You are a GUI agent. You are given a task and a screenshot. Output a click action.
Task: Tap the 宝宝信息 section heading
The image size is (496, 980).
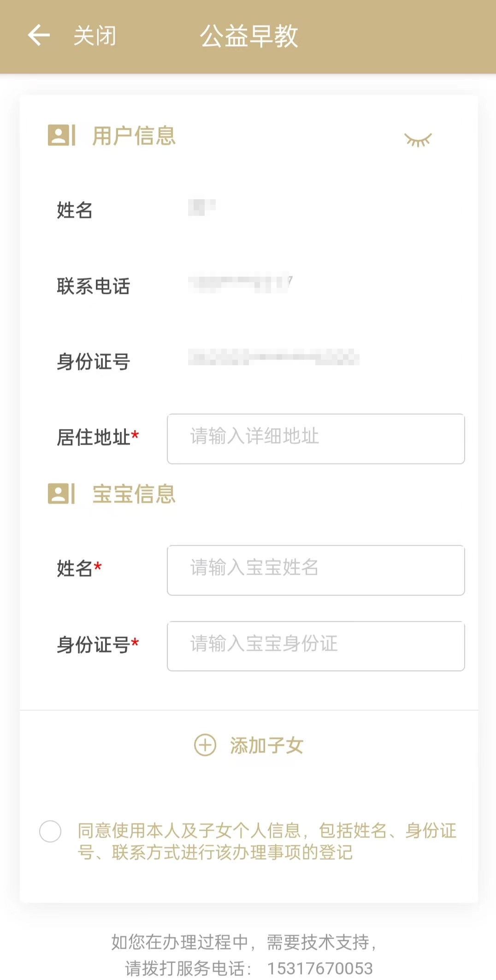point(134,494)
